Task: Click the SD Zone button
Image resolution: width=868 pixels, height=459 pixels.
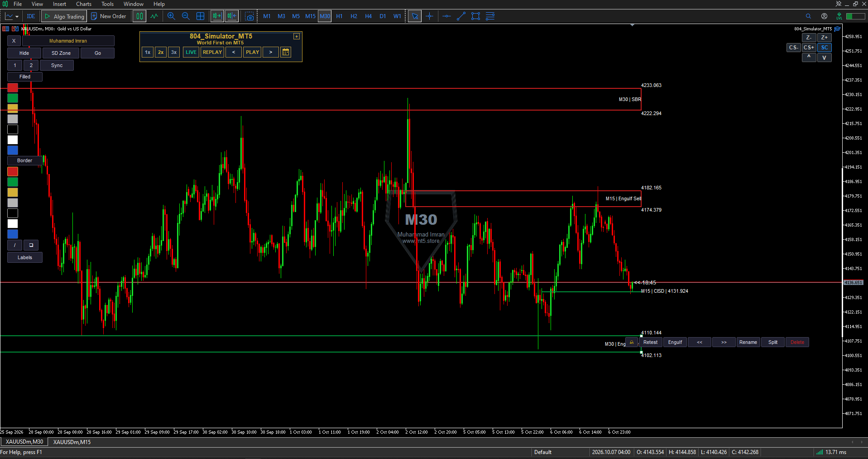Action: (x=61, y=53)
